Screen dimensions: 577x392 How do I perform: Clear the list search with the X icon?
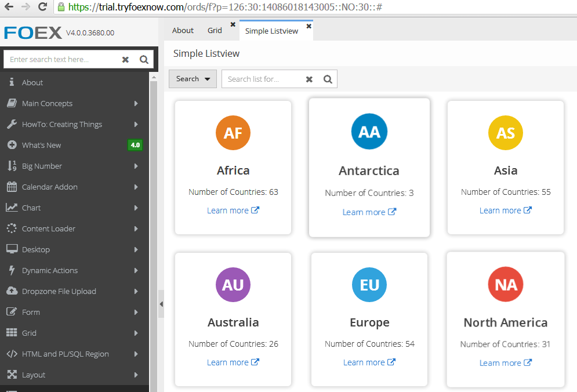[x=309, y=79]
